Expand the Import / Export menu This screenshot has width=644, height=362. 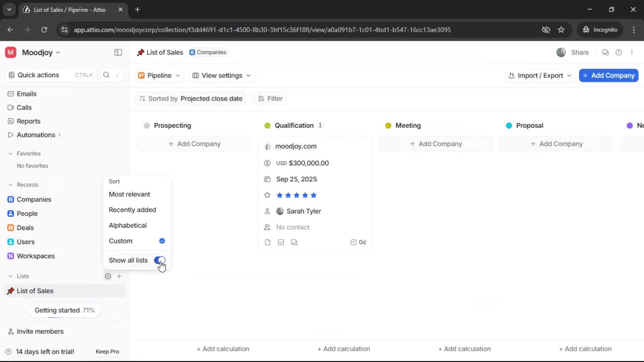(540, 75)
